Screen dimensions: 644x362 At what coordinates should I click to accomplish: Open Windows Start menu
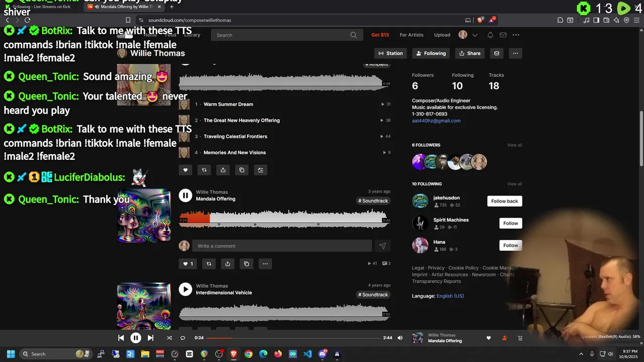(x=11, y=354)
